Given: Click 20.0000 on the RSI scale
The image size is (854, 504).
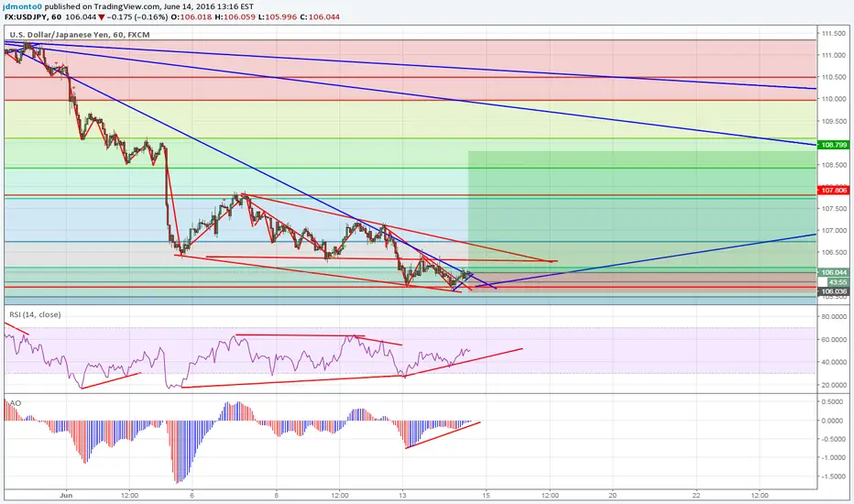Looking at the screenshot, I should coord(834,385).
